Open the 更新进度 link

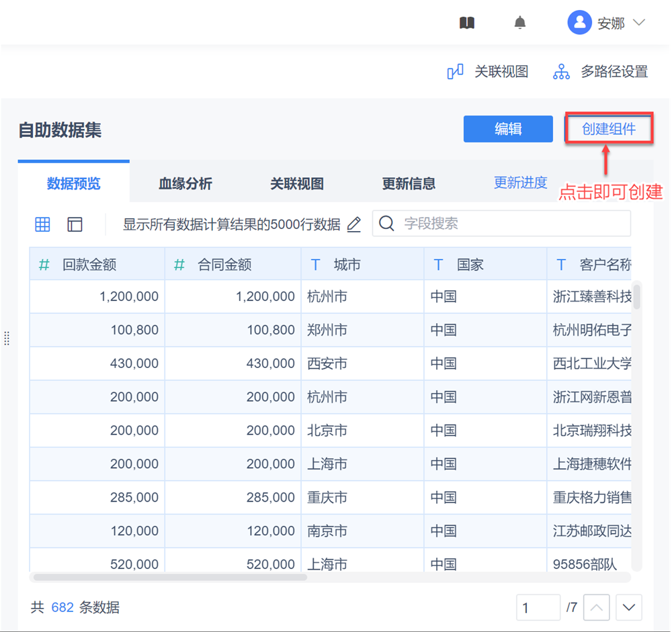tap(520, 183)
